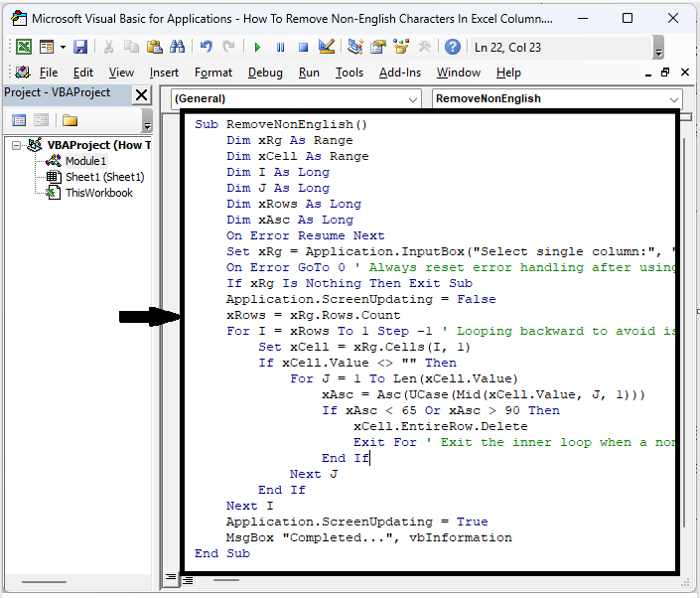The image size is (700, 598).
Task: Click code window horizontal scrollbar thumb
Action: coord(226,580)
